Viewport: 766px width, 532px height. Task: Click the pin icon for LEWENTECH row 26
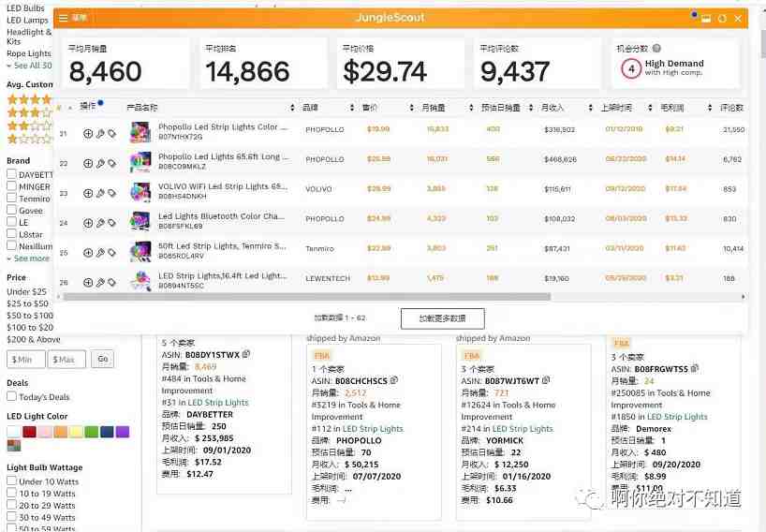(x=100, y=282)
